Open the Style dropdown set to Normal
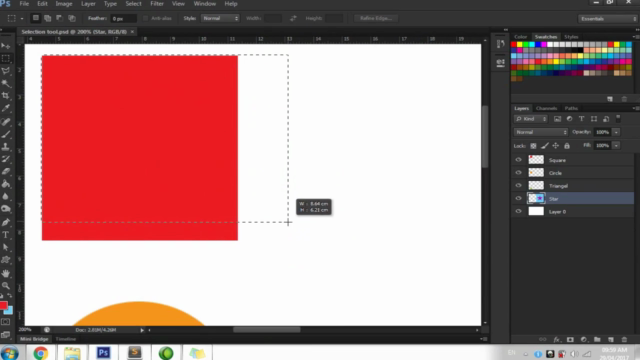640x360 pixels. click(x=220, y=18)
